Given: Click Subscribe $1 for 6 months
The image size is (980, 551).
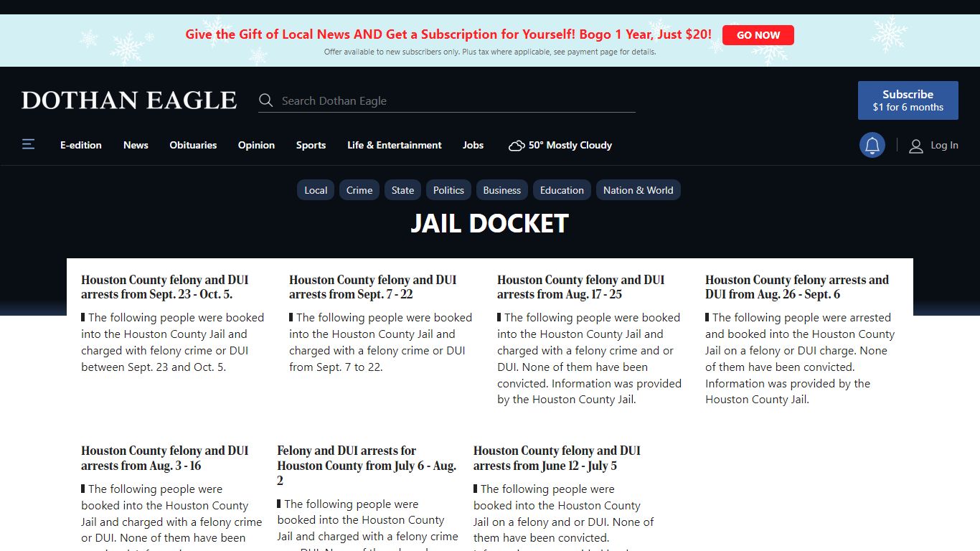Looking at the screenshot, I should (x=908, y=100).
